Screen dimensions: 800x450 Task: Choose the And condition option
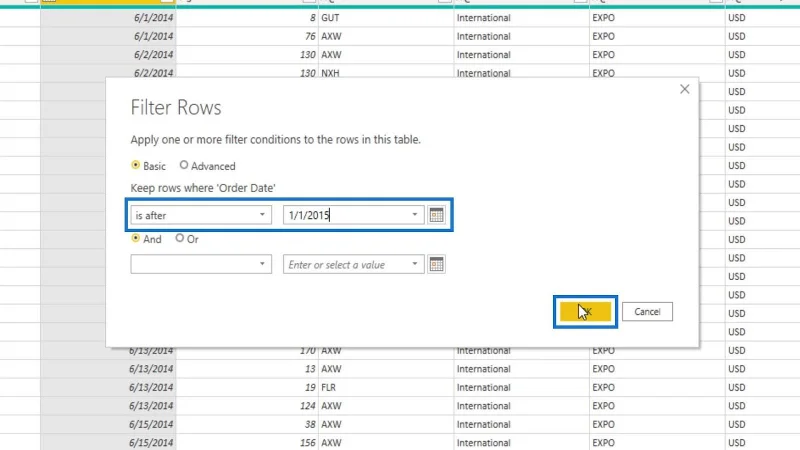tap(135, 238)
